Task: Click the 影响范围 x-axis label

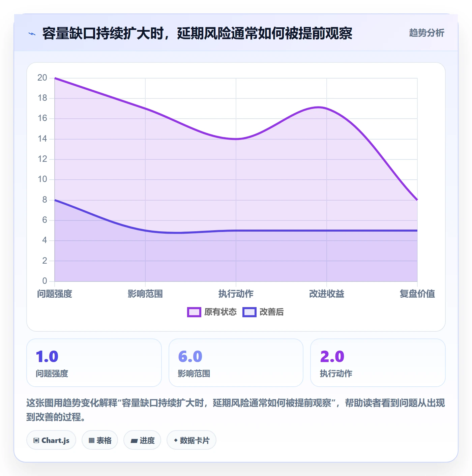Action: pos(145,294)
